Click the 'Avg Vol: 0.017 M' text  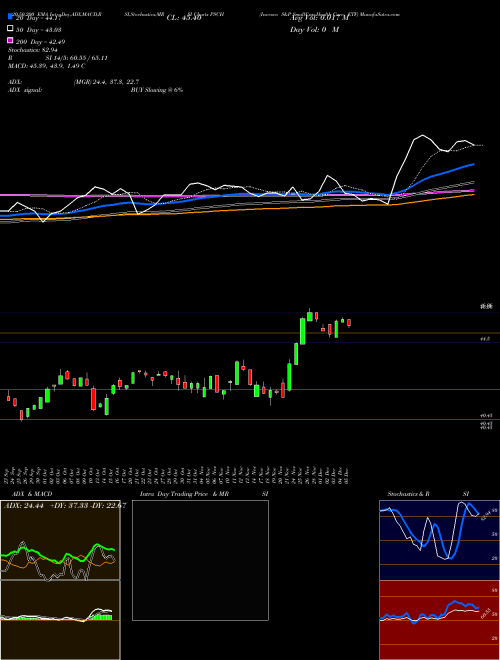319,18
